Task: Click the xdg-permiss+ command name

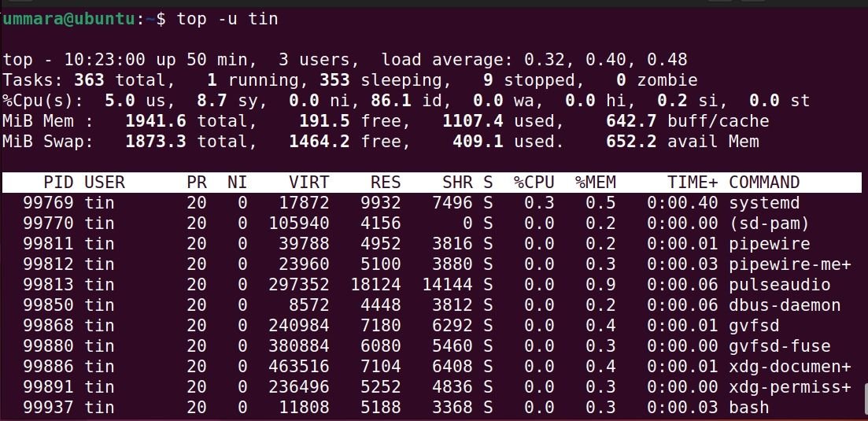Action: coord(790,387)
